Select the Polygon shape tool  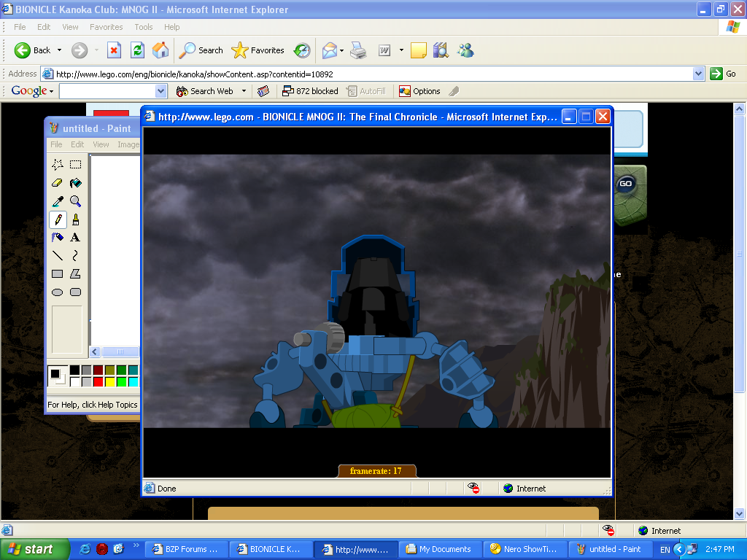75,274
